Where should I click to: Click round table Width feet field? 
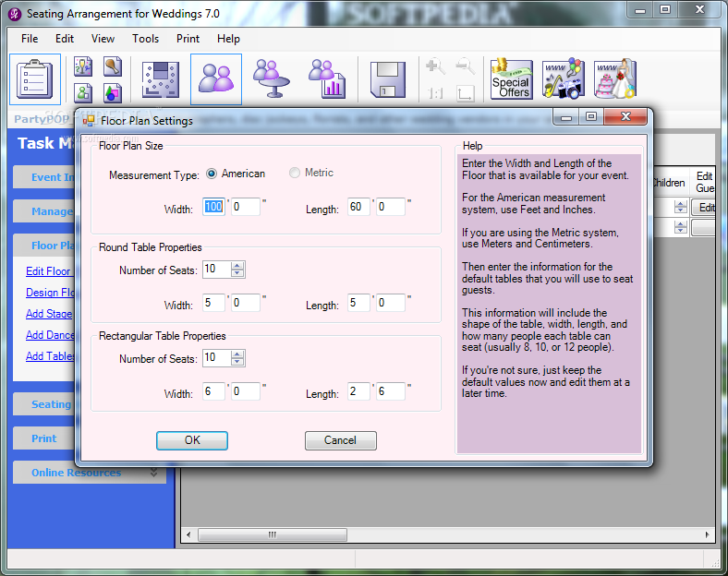tap(213, 303)
